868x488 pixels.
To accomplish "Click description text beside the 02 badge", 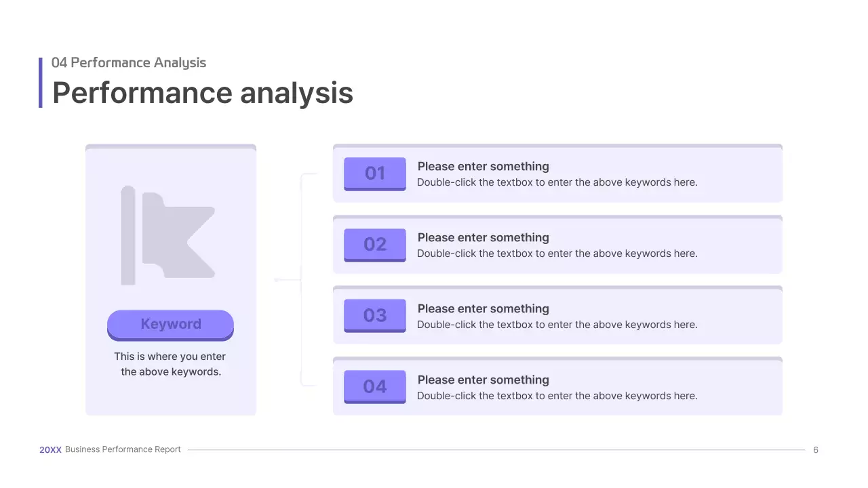I will pos(557,253).
